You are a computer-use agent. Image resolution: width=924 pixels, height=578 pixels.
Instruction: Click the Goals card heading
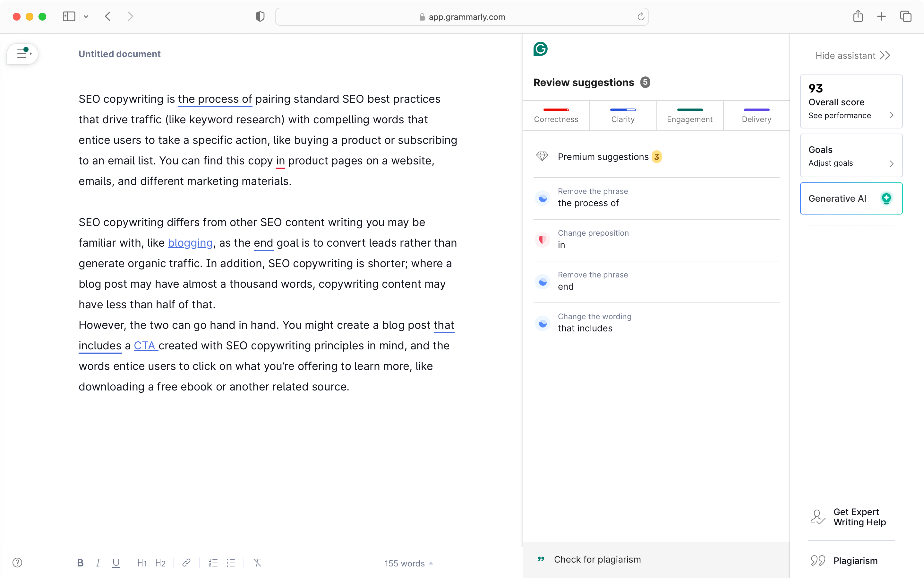(820, 149)
